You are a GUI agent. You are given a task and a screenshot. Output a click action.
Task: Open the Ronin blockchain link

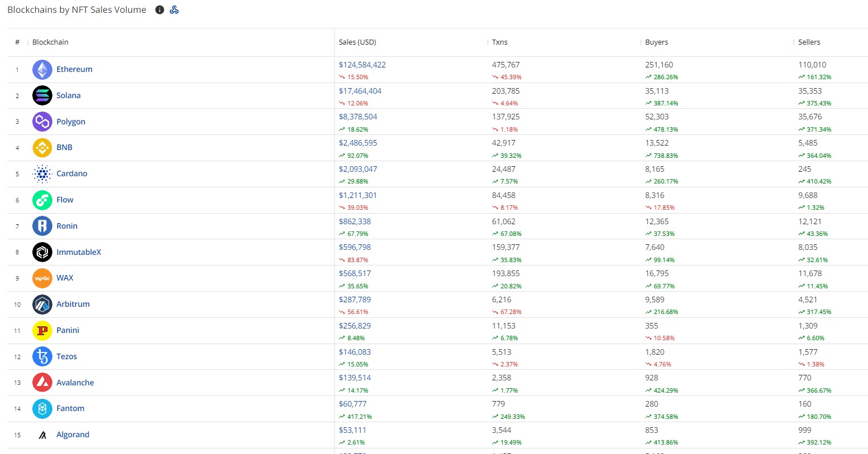[67, 226]
